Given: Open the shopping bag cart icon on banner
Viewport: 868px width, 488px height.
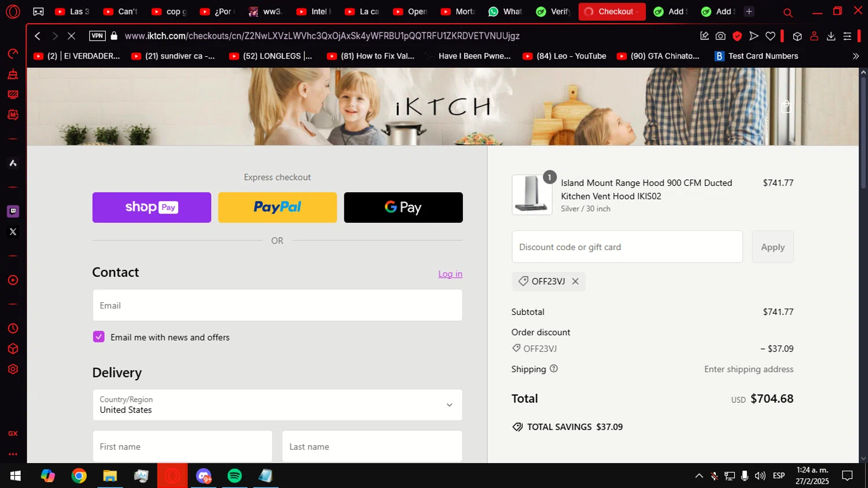Looking at the screenshot, I should click(786, 107).
